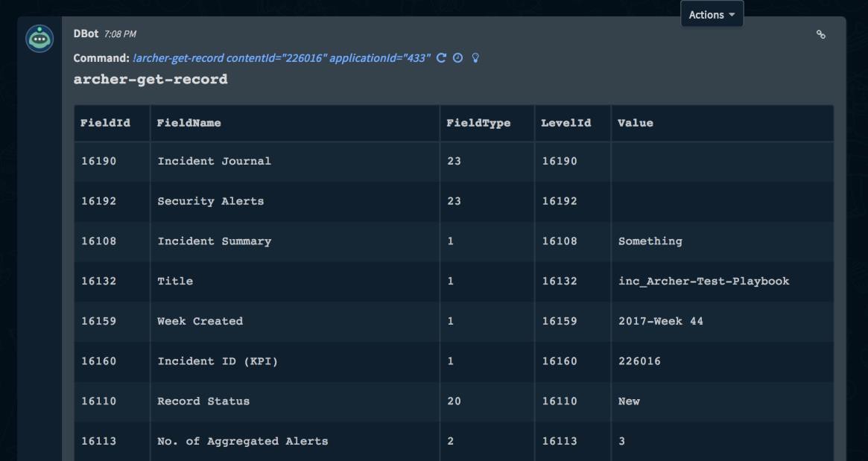868x461 pixels.
Task: Click the DBot sender name
Action: (x=86, y=34)
